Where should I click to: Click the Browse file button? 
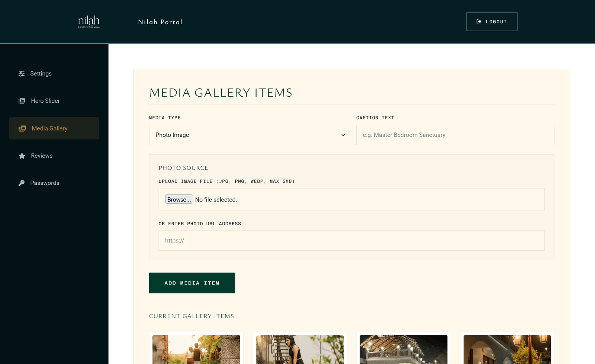[x=179, y=200]
